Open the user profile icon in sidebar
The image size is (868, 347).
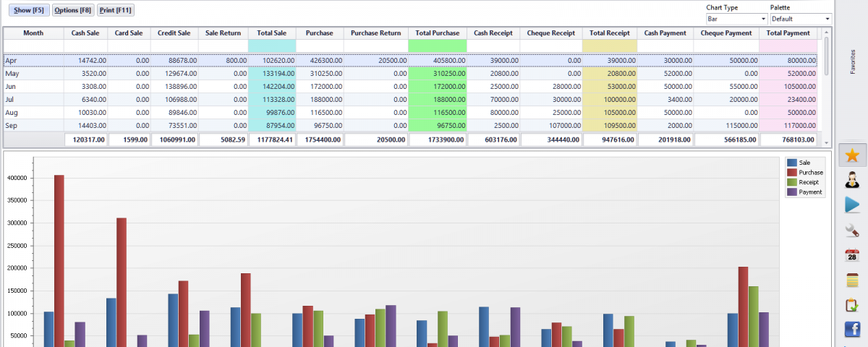(852, 180)
